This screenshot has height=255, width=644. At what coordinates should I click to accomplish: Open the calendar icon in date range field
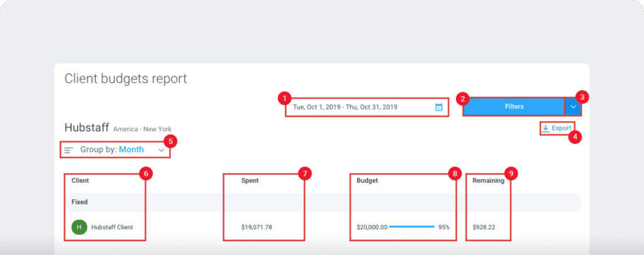click(438, 107)
